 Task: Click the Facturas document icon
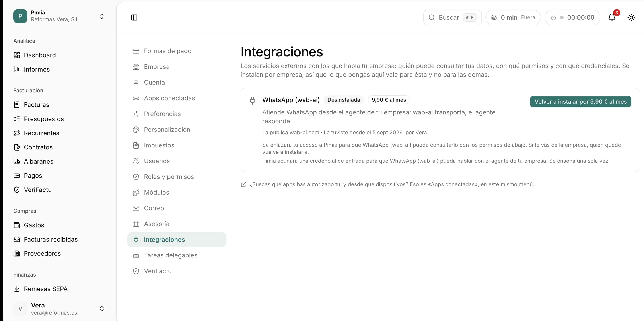point(17,105)
